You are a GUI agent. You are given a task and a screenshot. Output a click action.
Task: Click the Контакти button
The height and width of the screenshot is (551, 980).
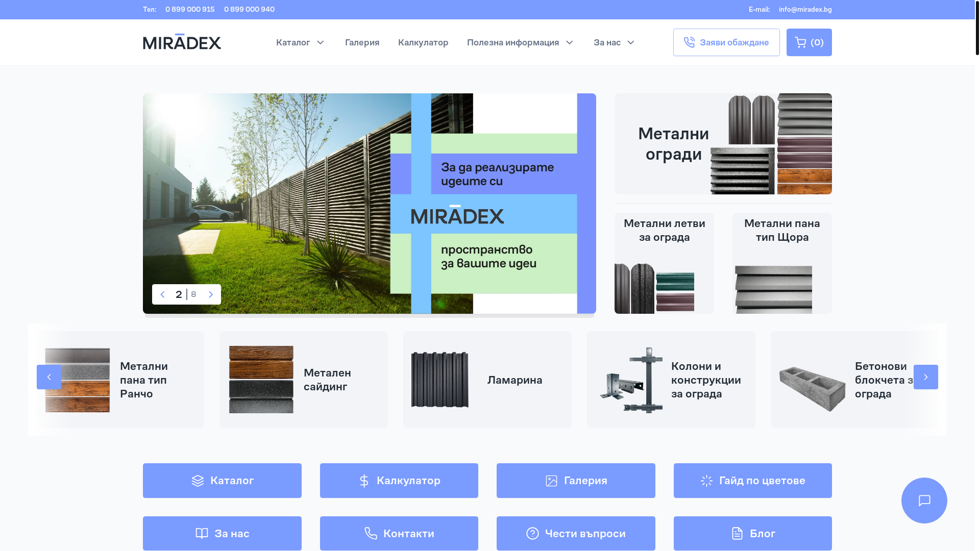pos(399,533)
